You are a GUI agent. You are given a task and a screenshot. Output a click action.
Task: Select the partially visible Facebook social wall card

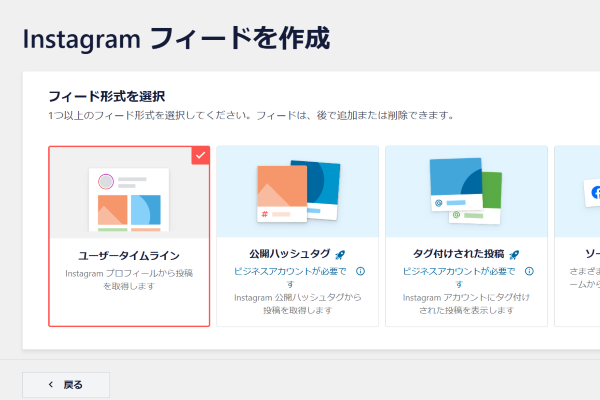pos(577,236)
